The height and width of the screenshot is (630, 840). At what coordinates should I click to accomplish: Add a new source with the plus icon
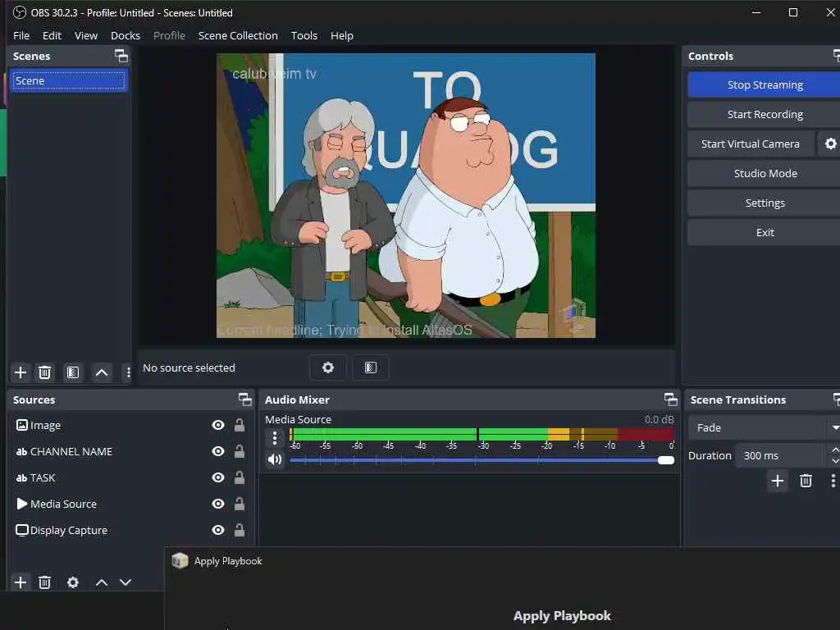pos(21,582)
